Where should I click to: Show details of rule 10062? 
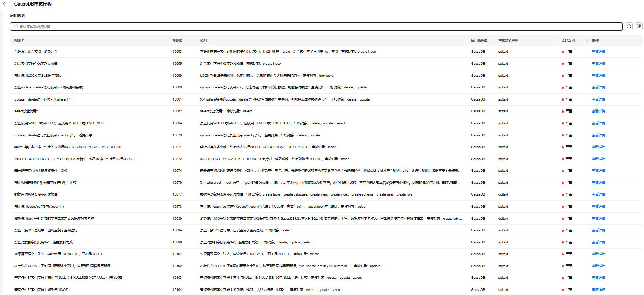[598, 111]
